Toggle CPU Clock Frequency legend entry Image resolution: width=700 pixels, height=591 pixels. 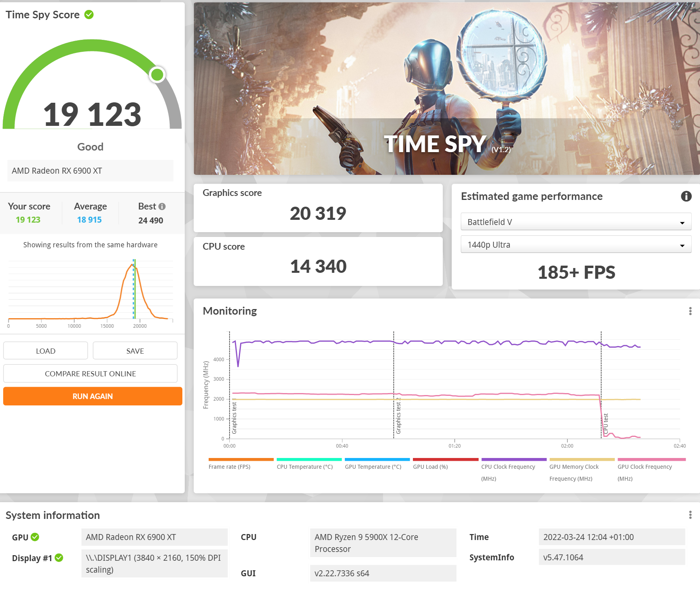[x=514, y=470]
